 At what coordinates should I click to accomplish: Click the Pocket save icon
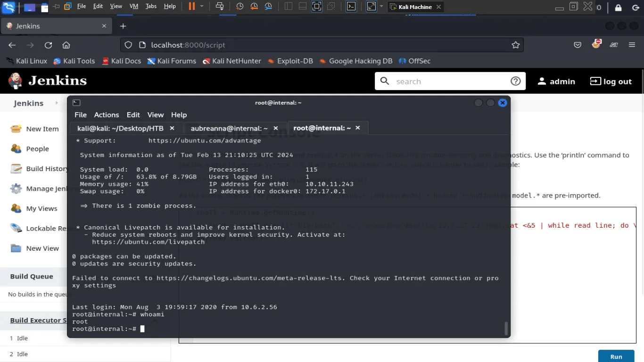578,45
